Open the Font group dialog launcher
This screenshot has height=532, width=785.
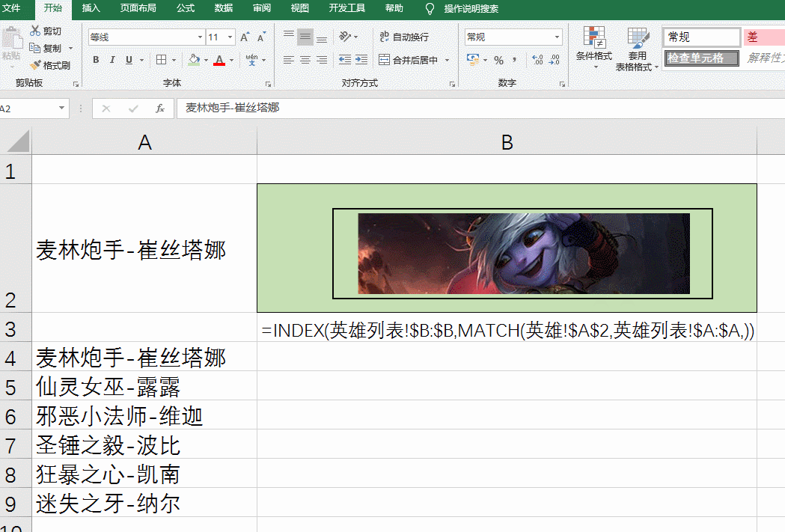point(269,85)
